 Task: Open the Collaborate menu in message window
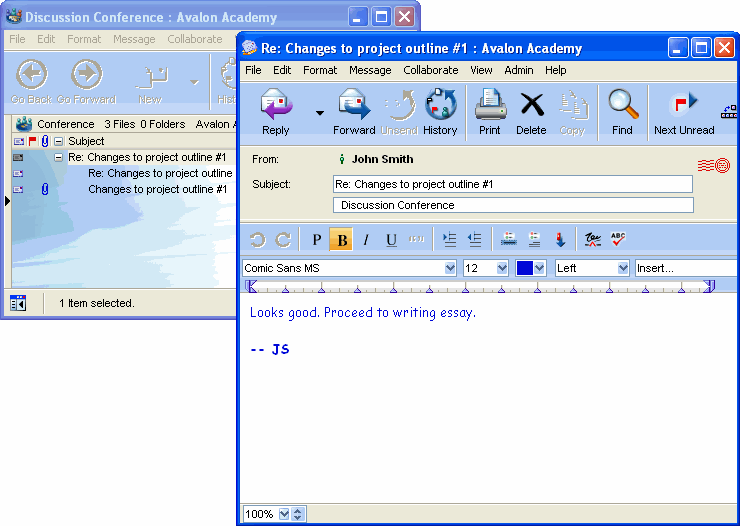pos(430,70)
